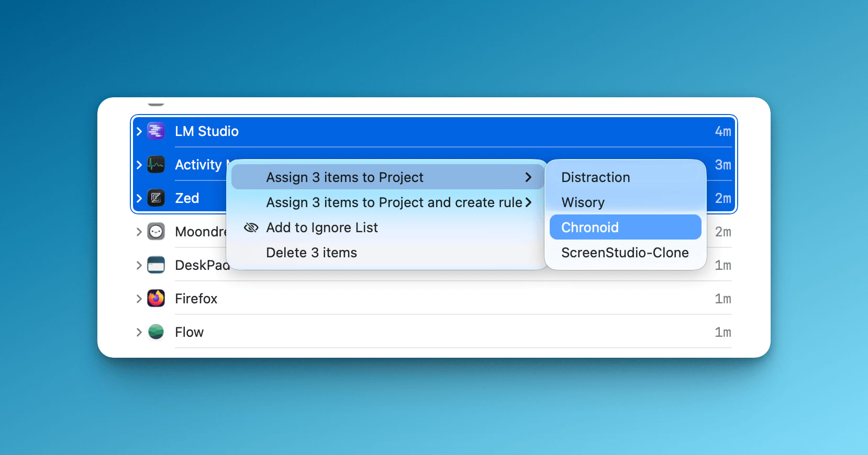Click the Firefox app icon
This screenshot has width=868, height=455.
click(x=156, y=299)
